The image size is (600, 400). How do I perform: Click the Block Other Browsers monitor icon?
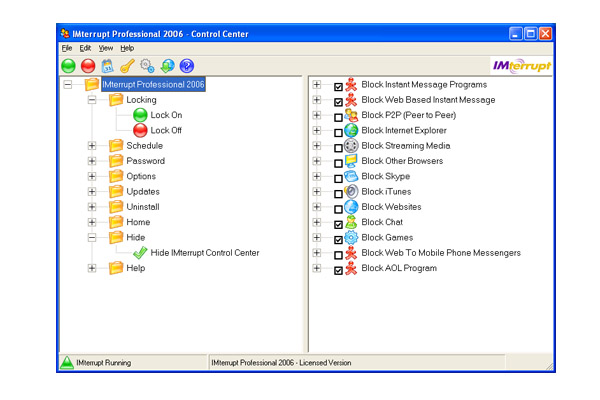351,161
